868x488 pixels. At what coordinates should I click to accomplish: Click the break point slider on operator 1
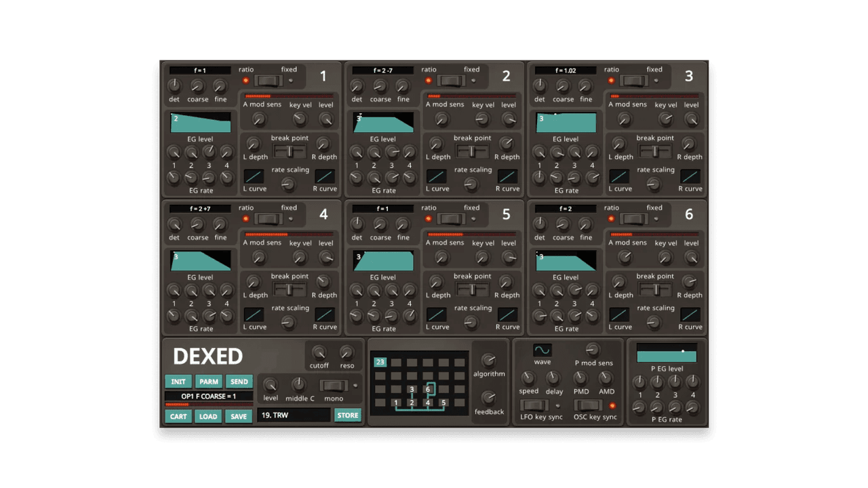coord(290,150)
